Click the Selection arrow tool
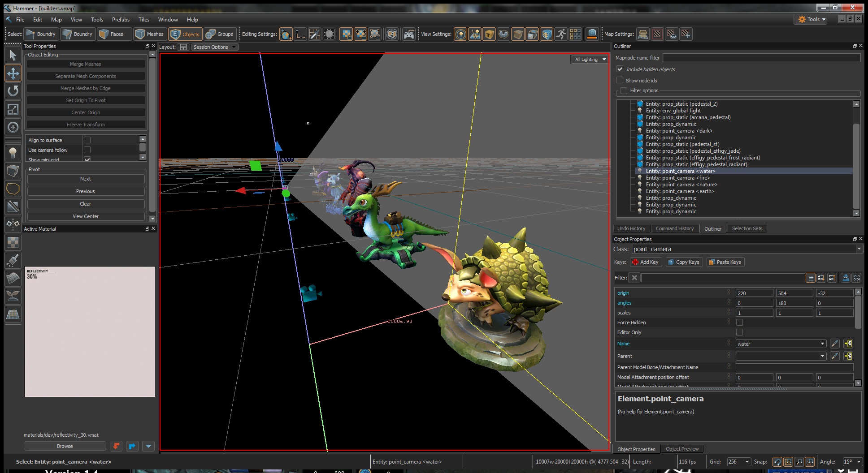Screen dimensions: 868x473 pos(13,56)
